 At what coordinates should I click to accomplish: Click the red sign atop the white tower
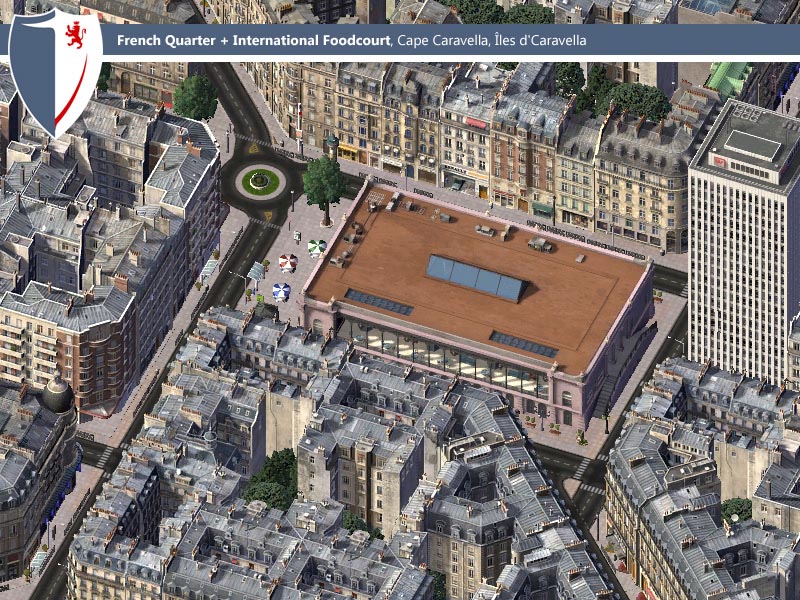720,162
